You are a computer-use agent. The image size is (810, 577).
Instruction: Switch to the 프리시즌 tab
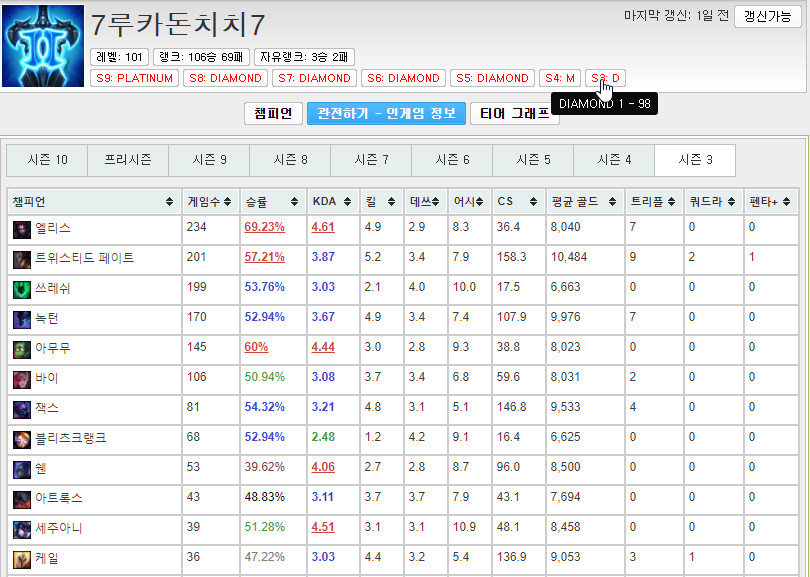coord(128,160)
